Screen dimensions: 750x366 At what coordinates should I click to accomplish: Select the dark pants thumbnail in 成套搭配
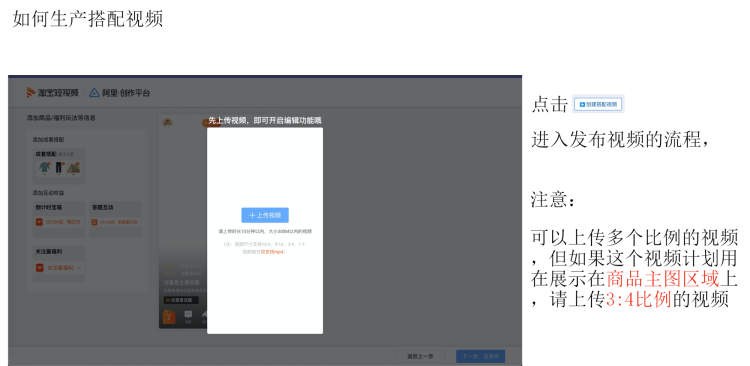click(59, 167)
